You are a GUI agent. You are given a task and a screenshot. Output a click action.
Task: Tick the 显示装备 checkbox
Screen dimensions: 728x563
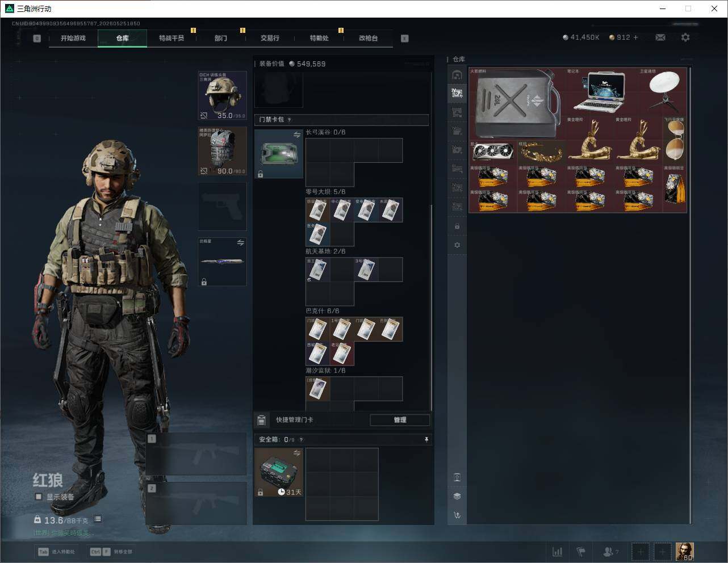pos(39,497)
